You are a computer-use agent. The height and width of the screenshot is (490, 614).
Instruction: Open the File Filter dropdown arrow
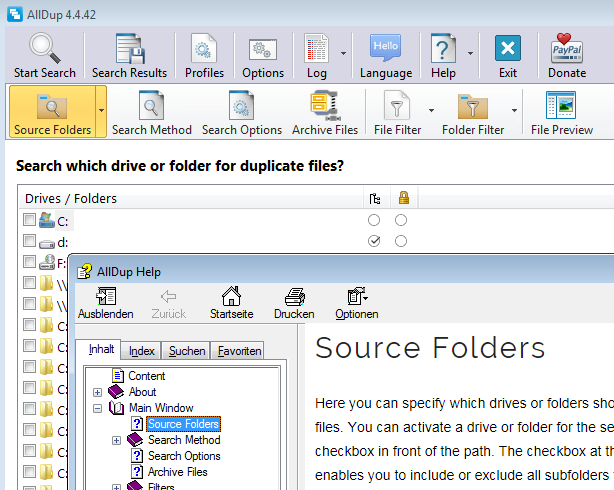(x=431, y=110)
